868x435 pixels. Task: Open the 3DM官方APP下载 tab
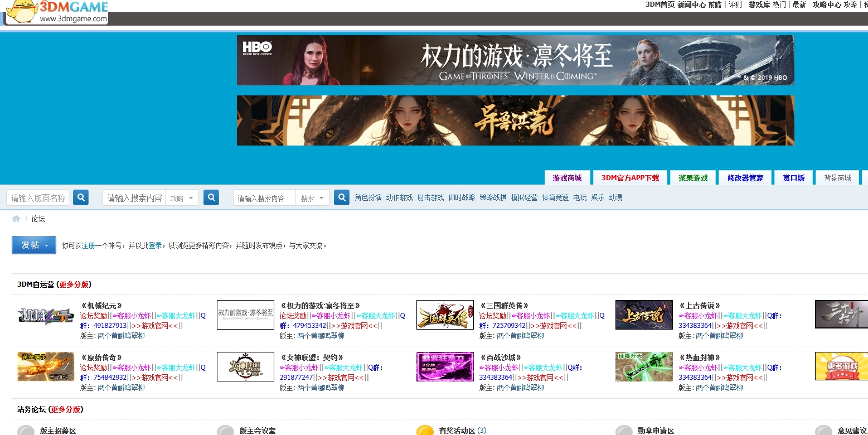pos(630,178)
